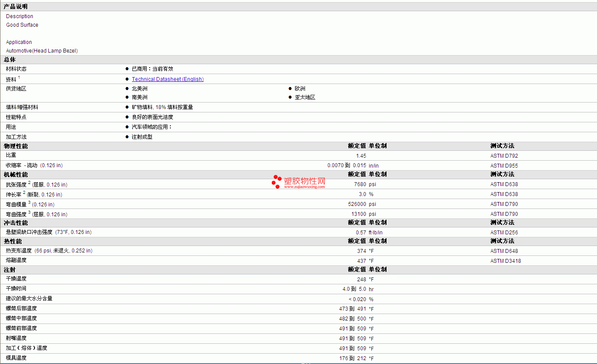Click tensile strength value 7680

click(x=360, y=184)
